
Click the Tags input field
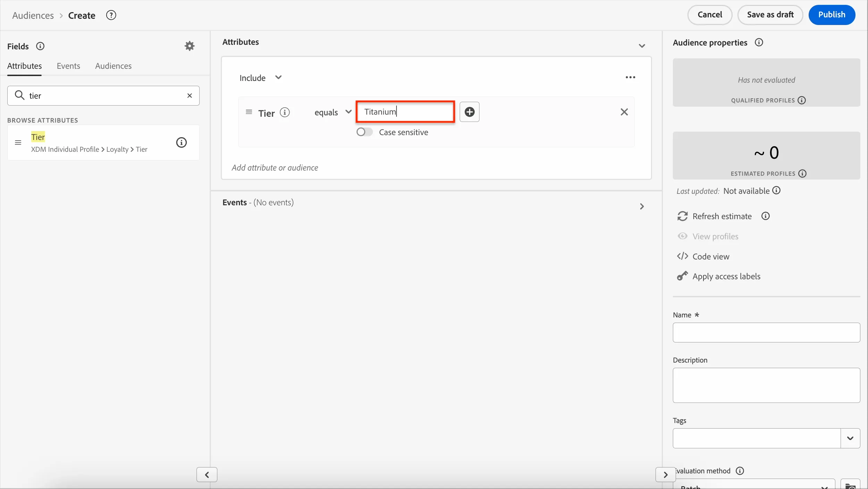point(757,438)
